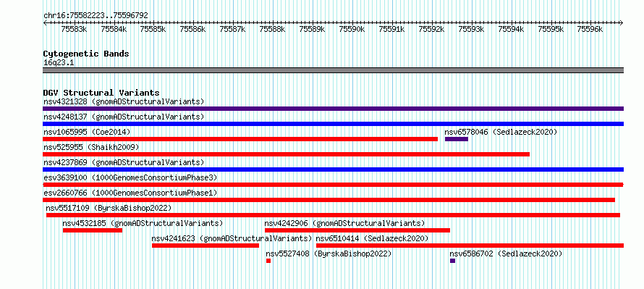Click the nsv525955 (Shaikh2009) label
Image resolution: width=644 pixels, height=289 pixels.
pos(91,147)
